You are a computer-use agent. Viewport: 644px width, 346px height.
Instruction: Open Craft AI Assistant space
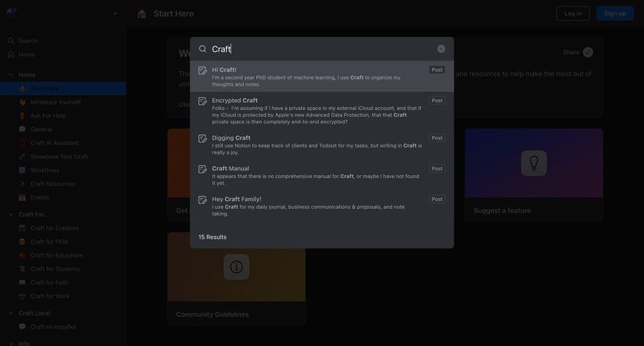coord(63,143)
